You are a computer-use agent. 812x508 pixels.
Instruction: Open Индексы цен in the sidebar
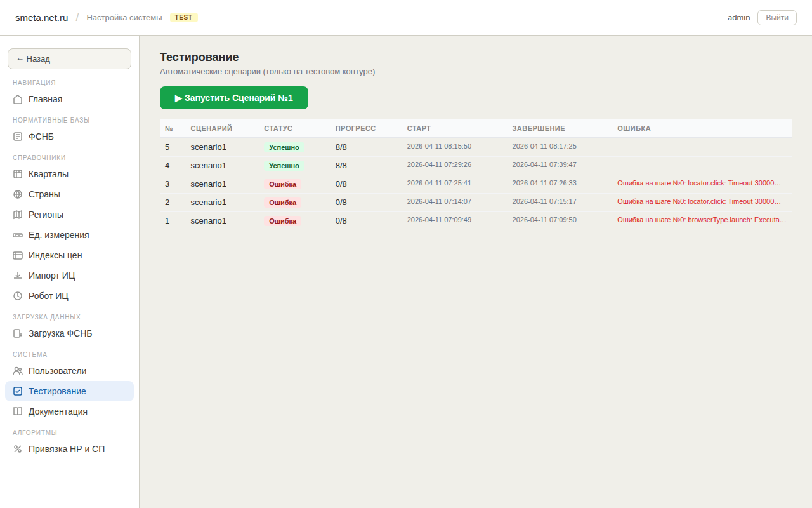click(55, 255)
